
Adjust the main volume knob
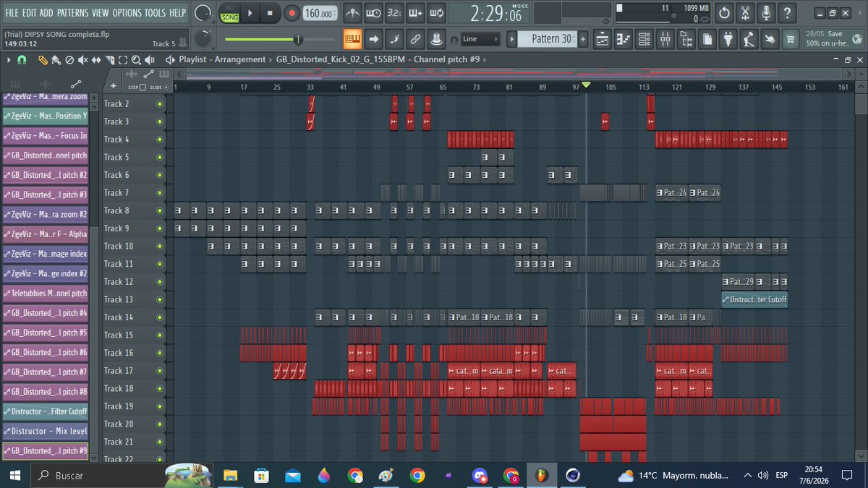(203, 13)
